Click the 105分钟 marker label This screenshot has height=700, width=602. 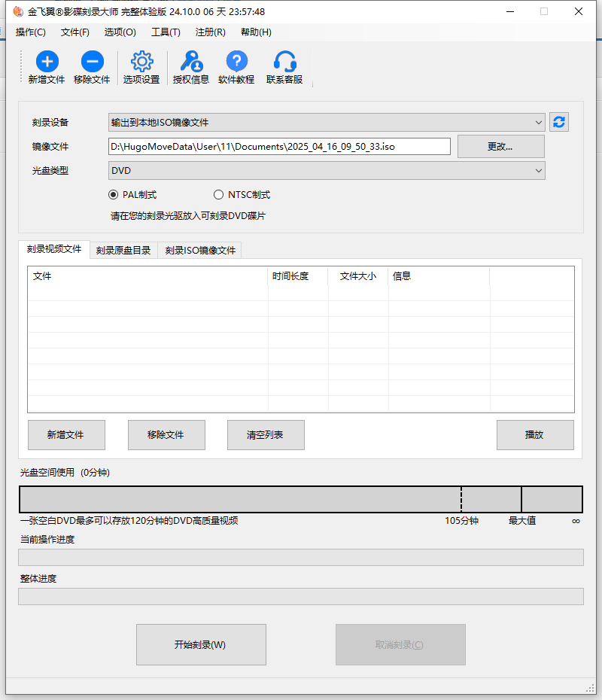(x=461, y=521)
